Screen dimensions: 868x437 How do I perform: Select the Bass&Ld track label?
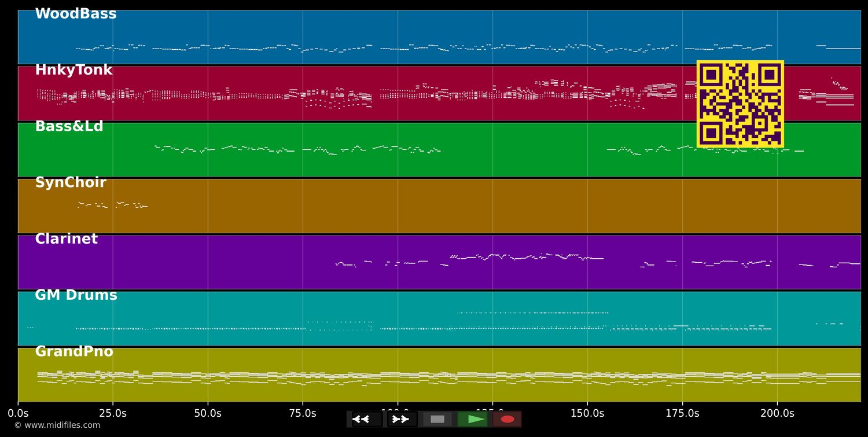[x=69, y=126]
